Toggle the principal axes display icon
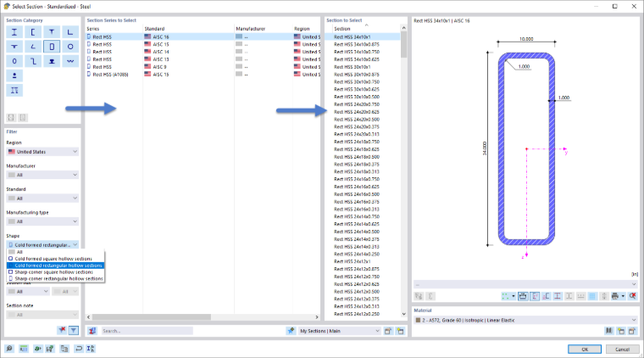The height and width of the screenshot is (358, 644). 535,296
